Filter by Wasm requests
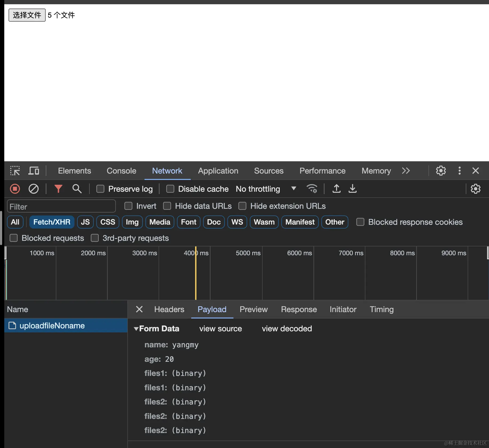The image size is (489, 448). coord(264,222)
